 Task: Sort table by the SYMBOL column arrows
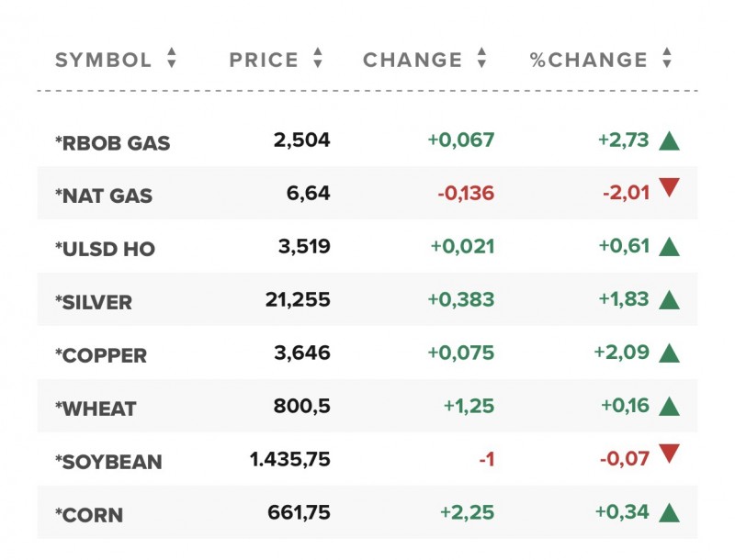[171, 60]
